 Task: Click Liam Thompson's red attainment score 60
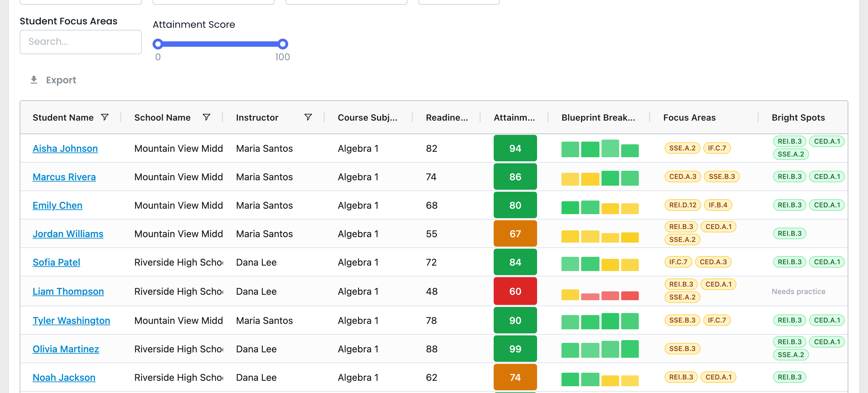[515, 291]
